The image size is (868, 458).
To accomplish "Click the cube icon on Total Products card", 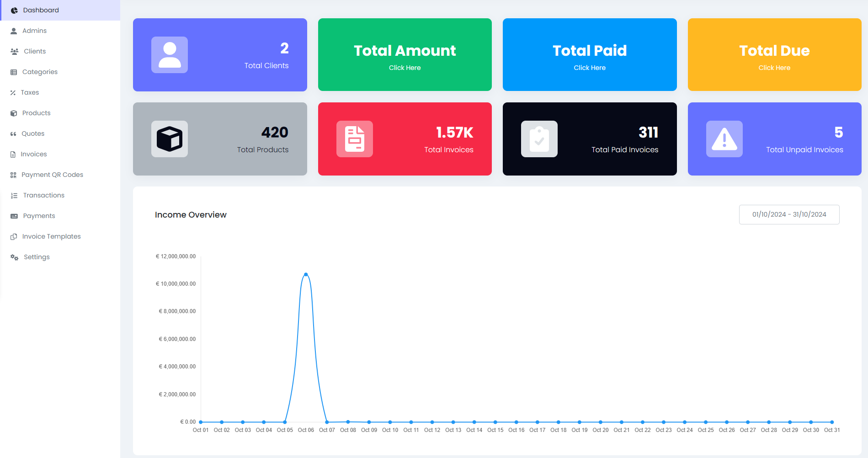I will pos(170,139).
